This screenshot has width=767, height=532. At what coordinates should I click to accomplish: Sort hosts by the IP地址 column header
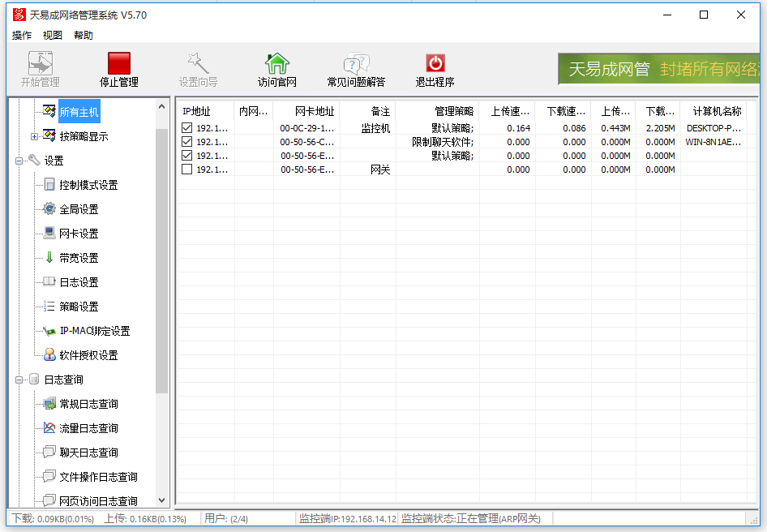197,111
